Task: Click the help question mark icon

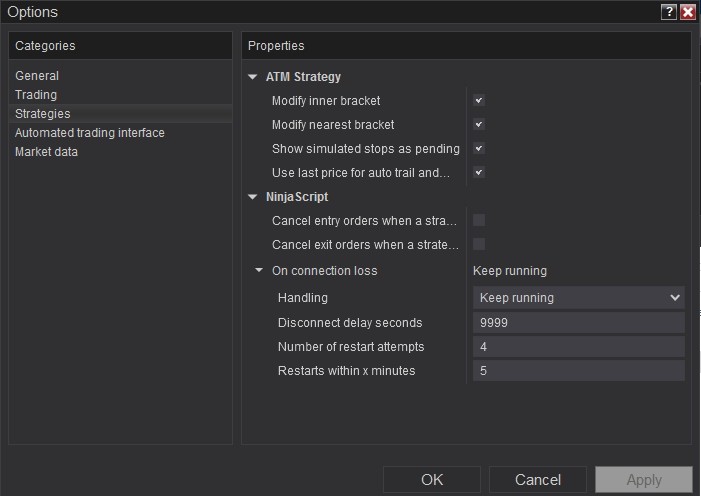Action: [669, 12]
